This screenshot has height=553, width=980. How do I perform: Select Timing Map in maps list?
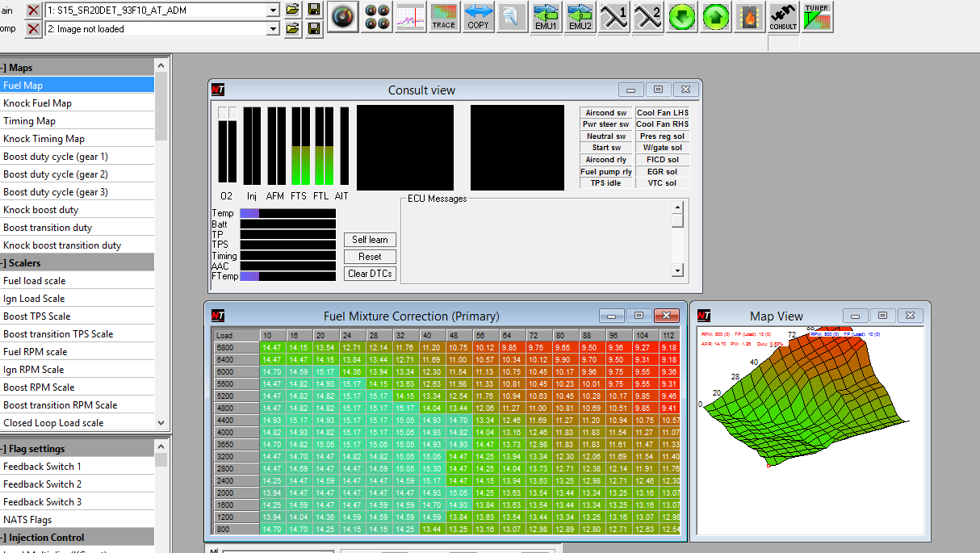[30, 121]
